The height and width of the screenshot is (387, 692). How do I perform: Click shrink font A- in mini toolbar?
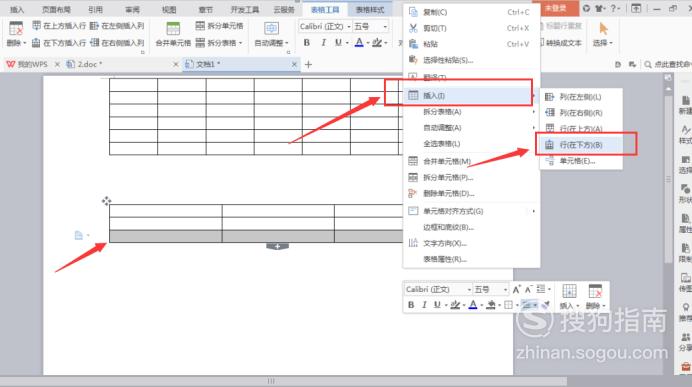click(x=528, y=289)
